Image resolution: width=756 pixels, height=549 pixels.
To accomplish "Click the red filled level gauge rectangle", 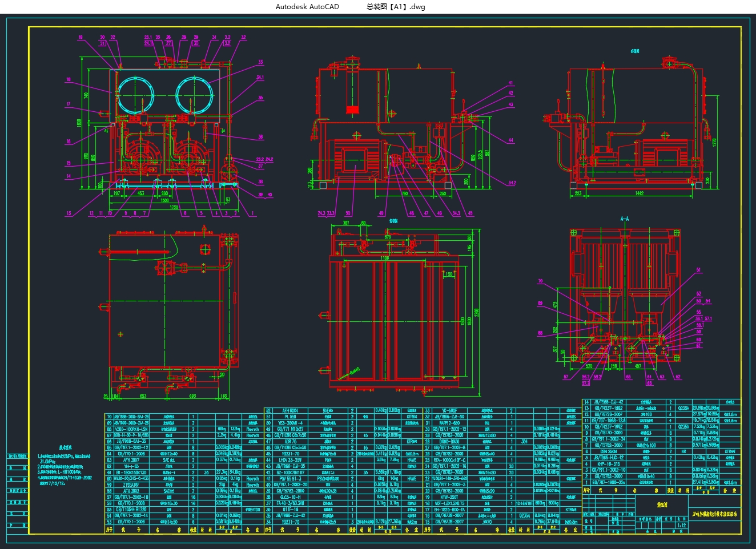I will (x=353, y=109).
